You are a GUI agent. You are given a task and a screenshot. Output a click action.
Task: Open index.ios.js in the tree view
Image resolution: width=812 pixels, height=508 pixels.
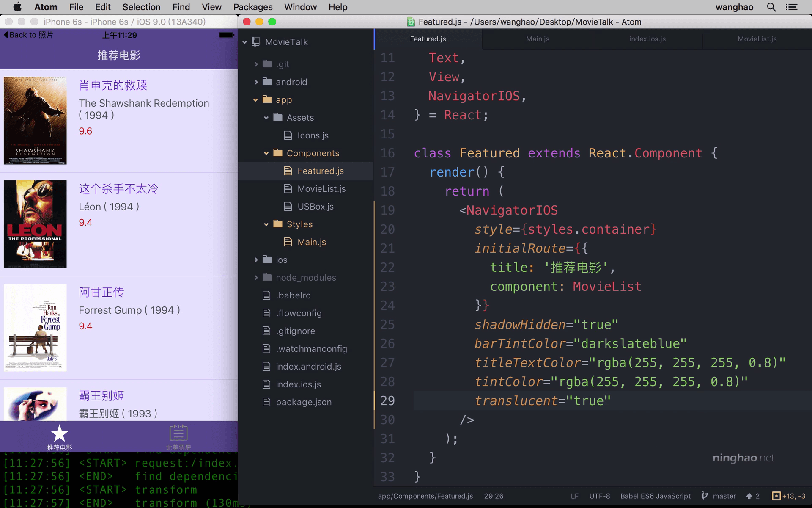(x=298, y=384)
